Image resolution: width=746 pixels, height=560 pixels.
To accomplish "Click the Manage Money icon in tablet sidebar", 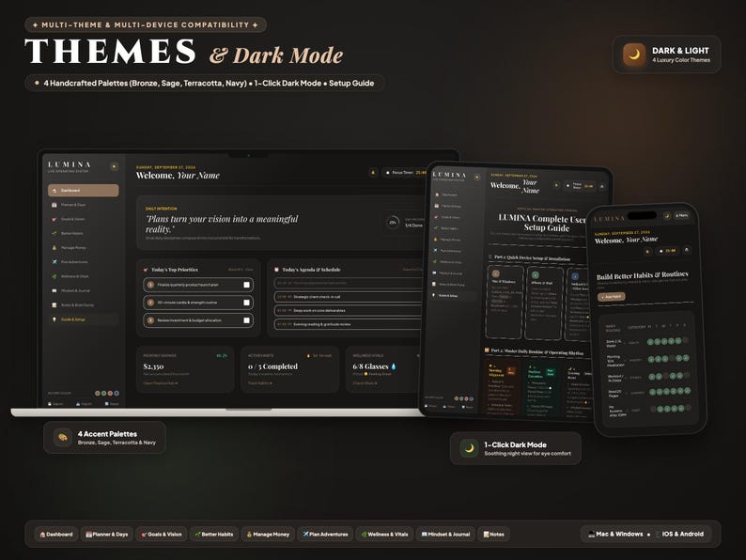I will 436,239.
